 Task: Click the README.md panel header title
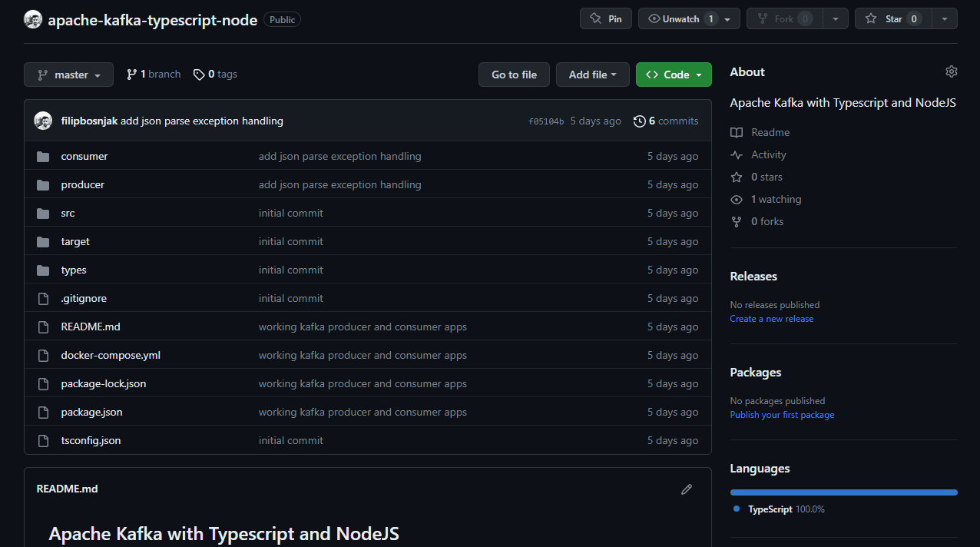pos(68,489)
